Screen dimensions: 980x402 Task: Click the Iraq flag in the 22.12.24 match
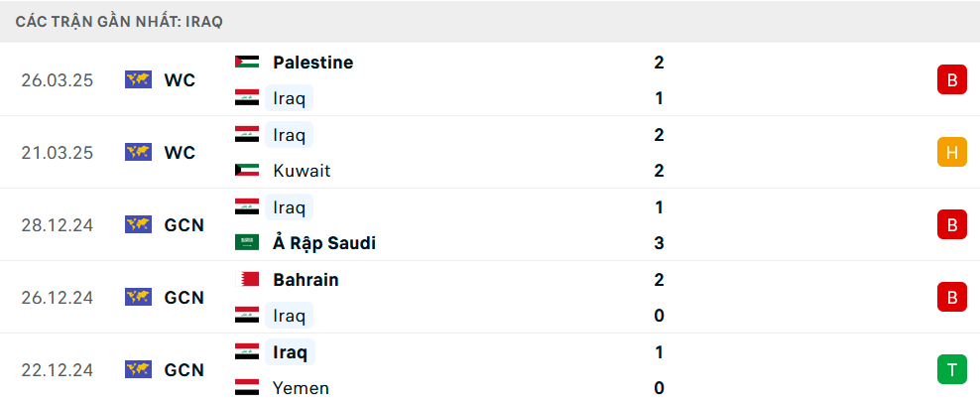[247, 351]
